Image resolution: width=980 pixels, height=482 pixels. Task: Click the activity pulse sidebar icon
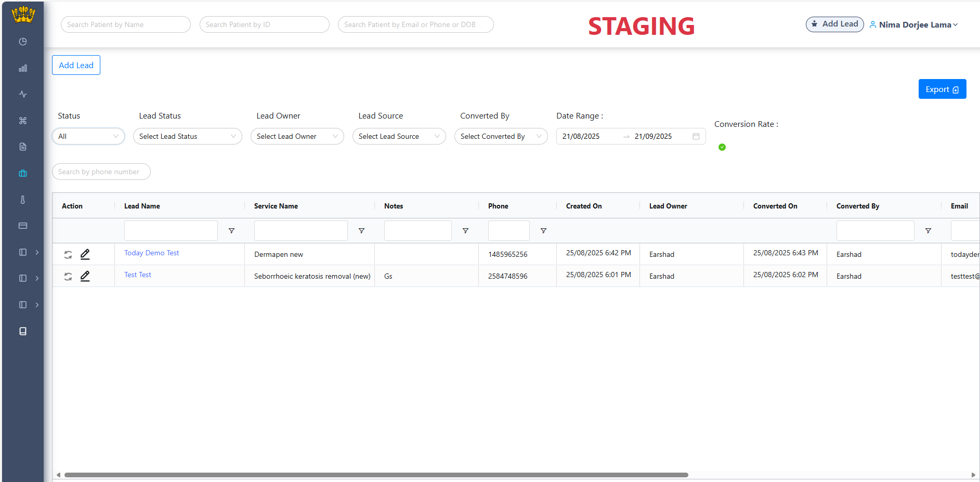(23, 94)
